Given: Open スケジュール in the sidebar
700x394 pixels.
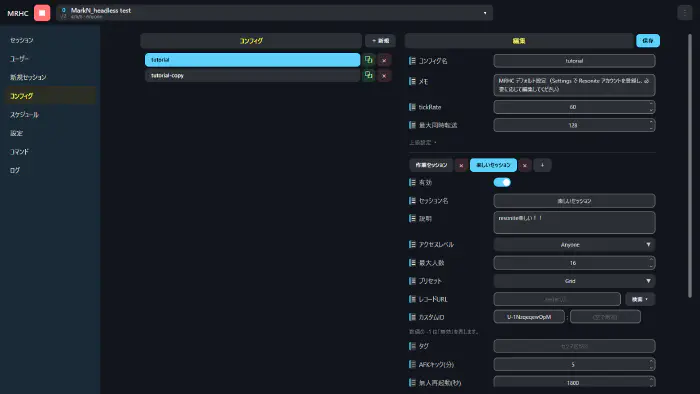Looking at the screenshot, I should [25, 115].
